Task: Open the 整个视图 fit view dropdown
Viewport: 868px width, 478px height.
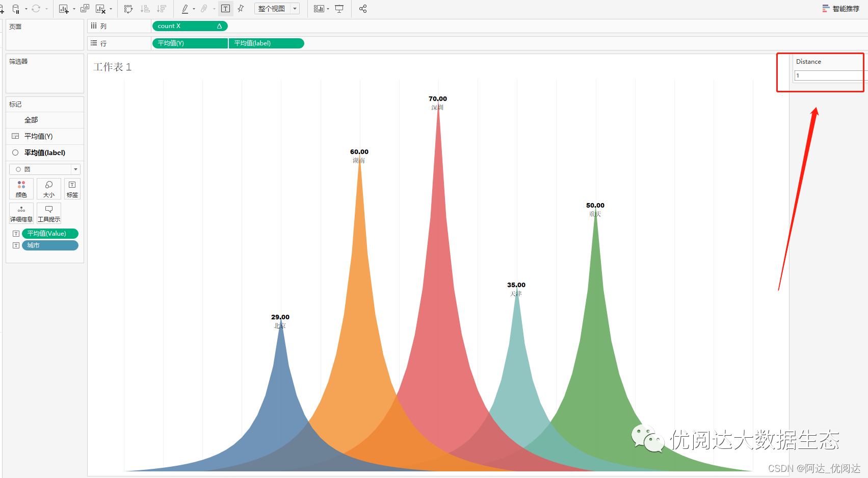Action: point(295,9)
